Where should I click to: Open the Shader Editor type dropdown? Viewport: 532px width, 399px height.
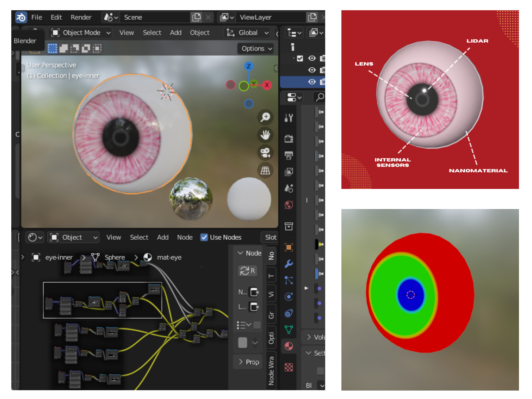click(x=35, y=238)
